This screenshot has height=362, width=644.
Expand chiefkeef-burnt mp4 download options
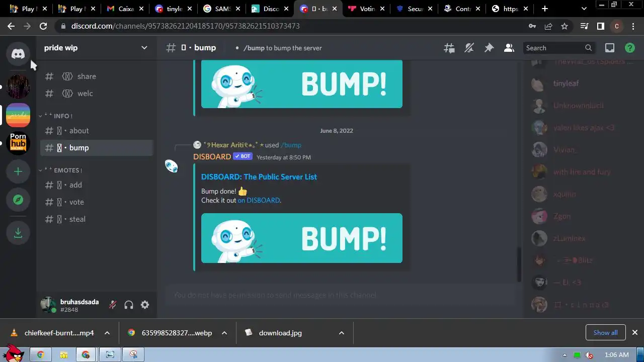click(107, 333)
